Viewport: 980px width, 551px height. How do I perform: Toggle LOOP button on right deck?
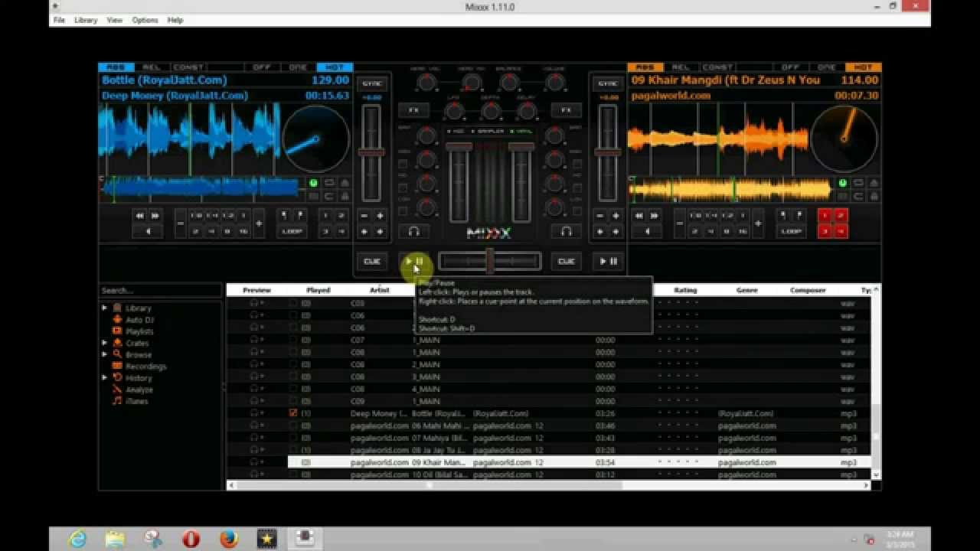pos(791,231)
